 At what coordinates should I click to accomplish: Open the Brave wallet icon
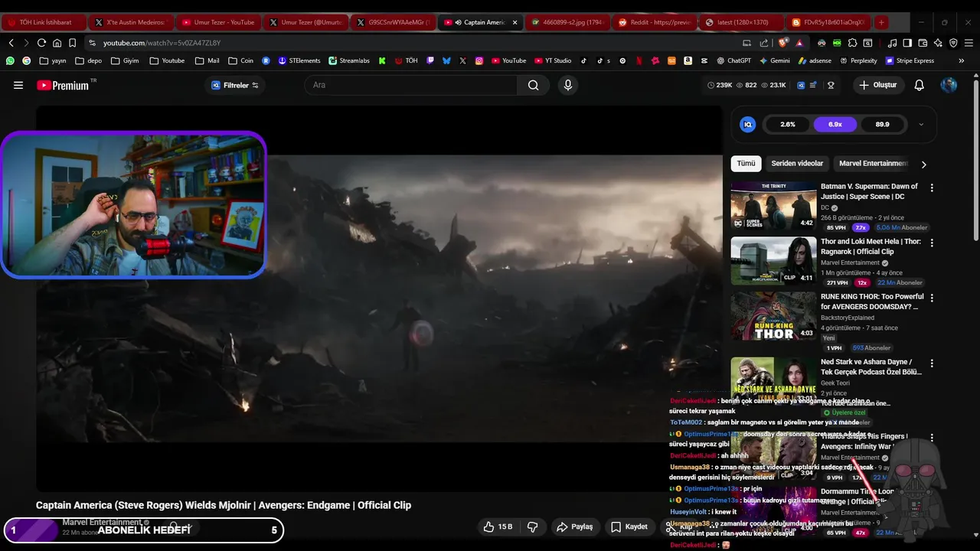click(922, 43)
